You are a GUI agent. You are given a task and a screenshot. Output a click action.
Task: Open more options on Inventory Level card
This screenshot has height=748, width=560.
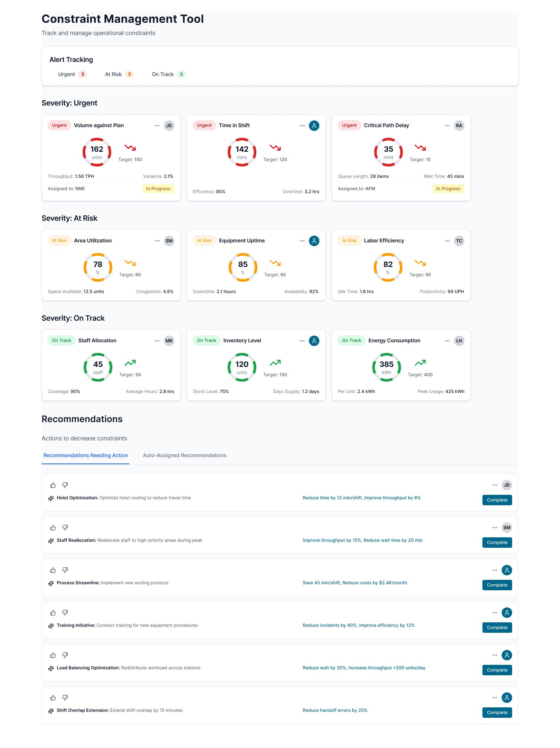(302, 341)
